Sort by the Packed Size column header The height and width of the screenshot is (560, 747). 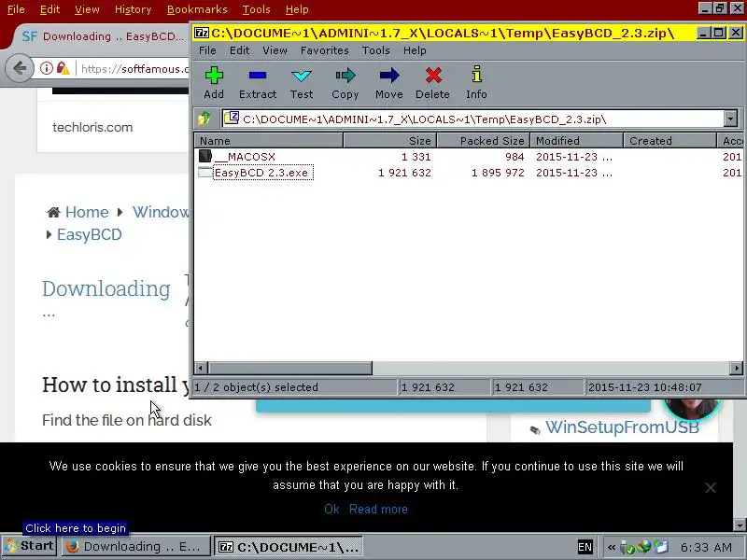coord(483,141)
